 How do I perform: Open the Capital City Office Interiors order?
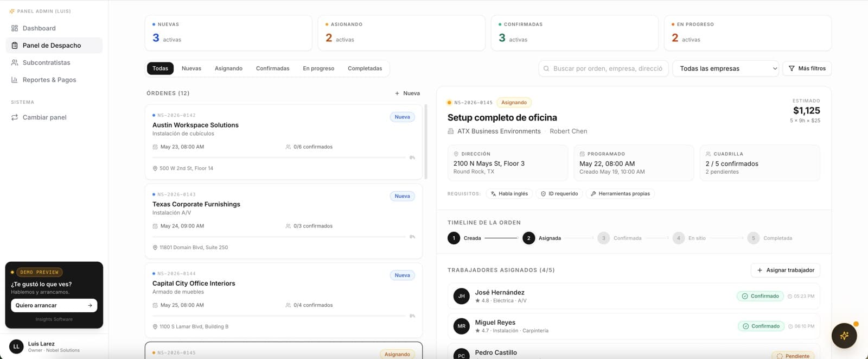284,301
